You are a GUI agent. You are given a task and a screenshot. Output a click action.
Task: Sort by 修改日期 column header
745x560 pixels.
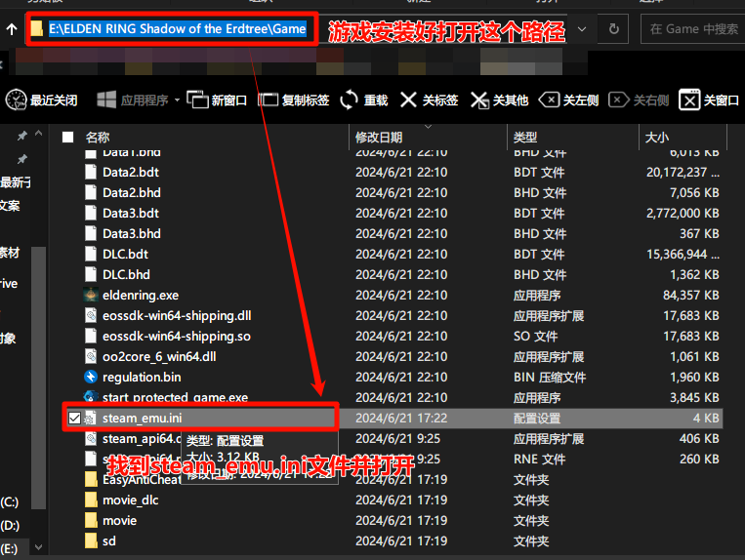(x=379, y=138)
